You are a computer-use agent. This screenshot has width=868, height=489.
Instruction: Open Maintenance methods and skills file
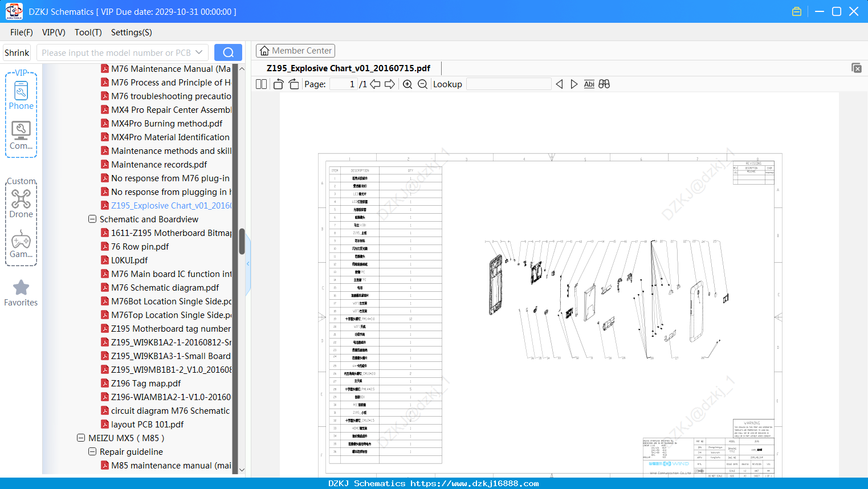point(166,151)
